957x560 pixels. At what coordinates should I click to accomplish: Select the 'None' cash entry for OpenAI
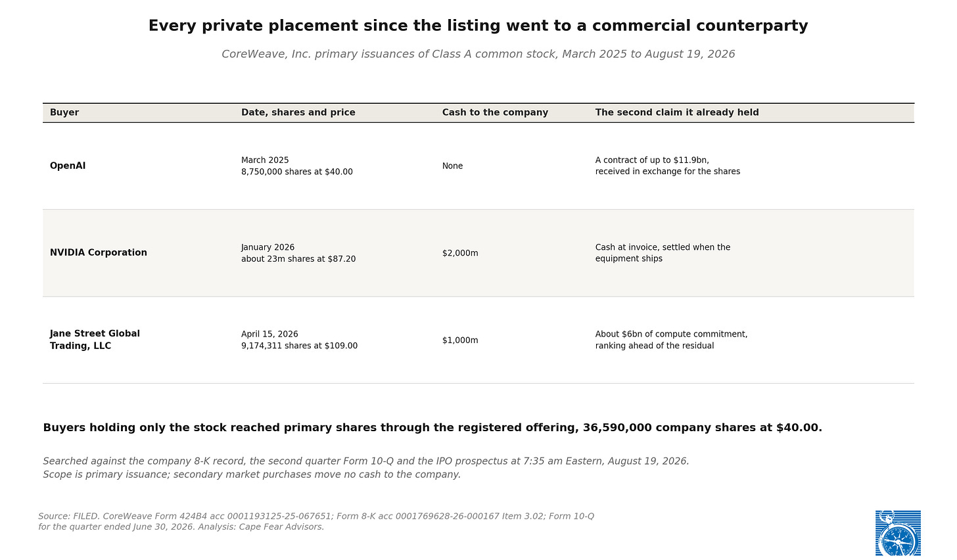(x=452, y=166)
